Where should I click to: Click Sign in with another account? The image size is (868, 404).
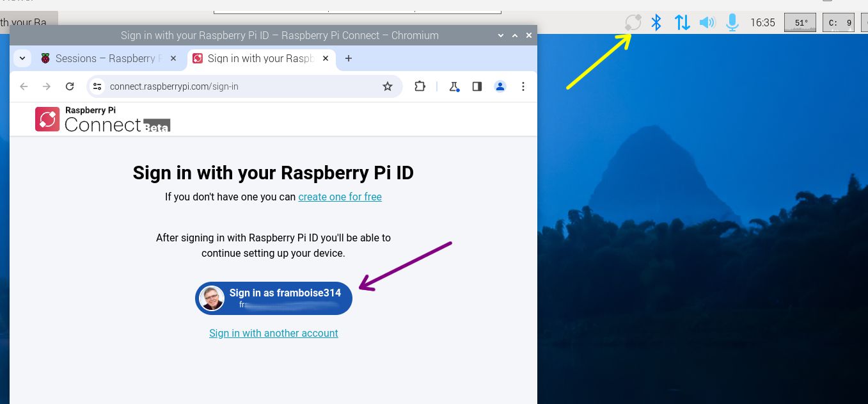tap(274, 333)
